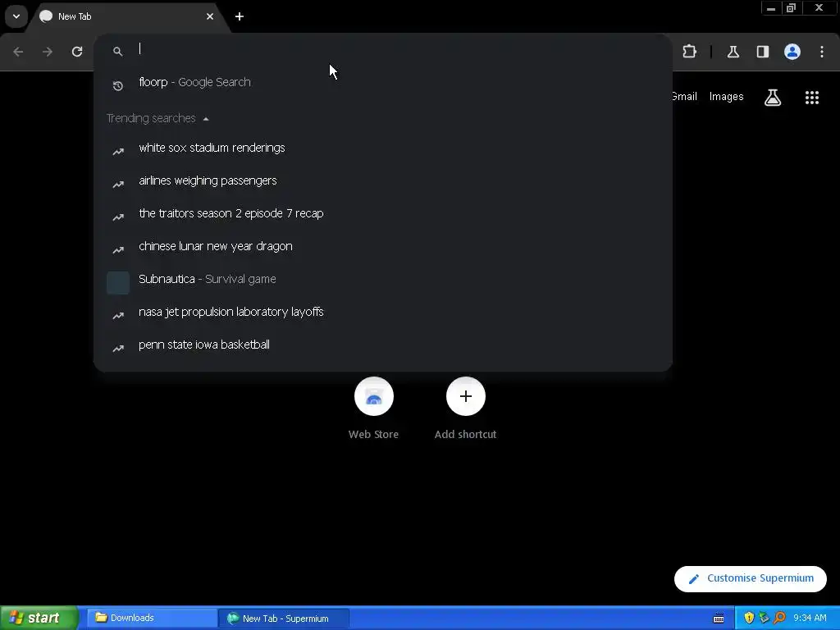Select Subnautica Survival game suggestion
The height and width of the screenshot is (630, 840).
(x=383, y=279)
